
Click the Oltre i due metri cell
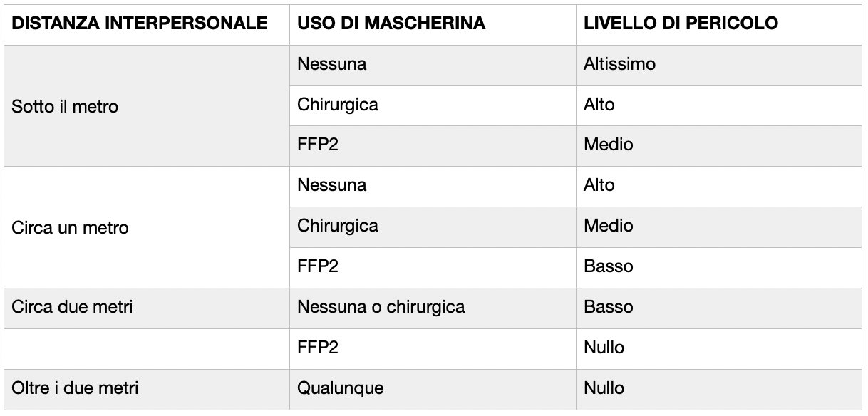pos(76,388)
